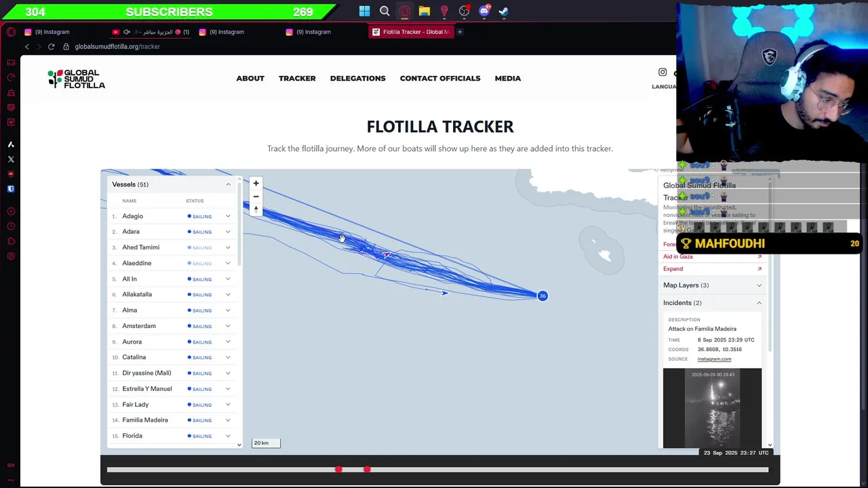
Task: View the site security lock info
Action: tap(66, 47)
